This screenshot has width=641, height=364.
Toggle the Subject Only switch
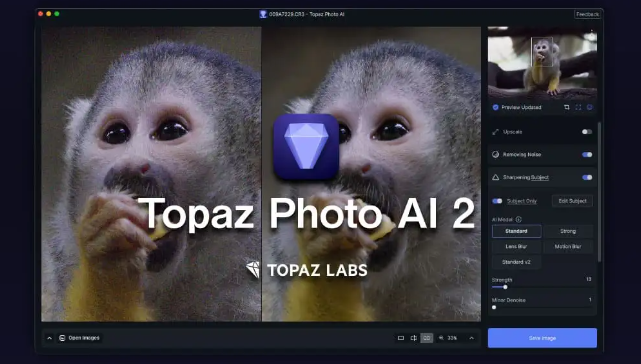(497, 201)
